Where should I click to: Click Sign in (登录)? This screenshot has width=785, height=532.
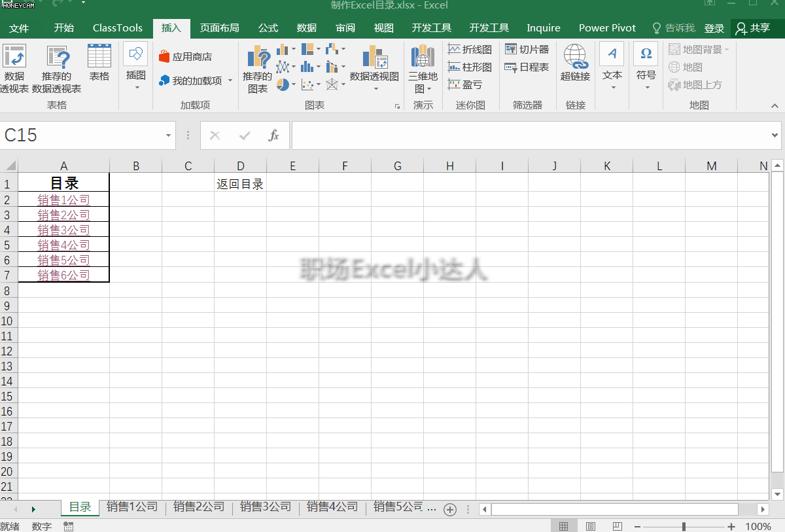click(714, 28)
